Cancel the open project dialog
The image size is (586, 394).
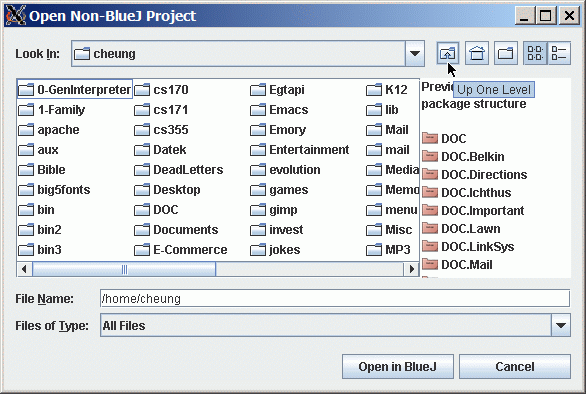pyautogui.click(x=515, y=366)
